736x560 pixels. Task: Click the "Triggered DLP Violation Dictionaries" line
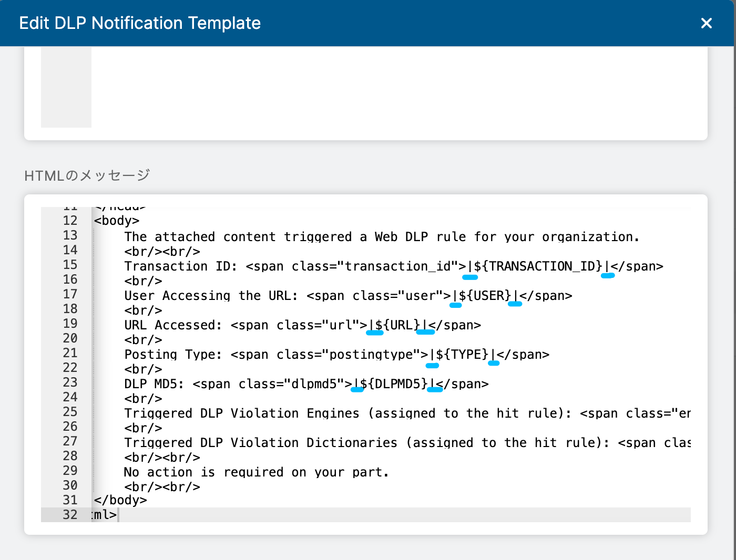366,443
